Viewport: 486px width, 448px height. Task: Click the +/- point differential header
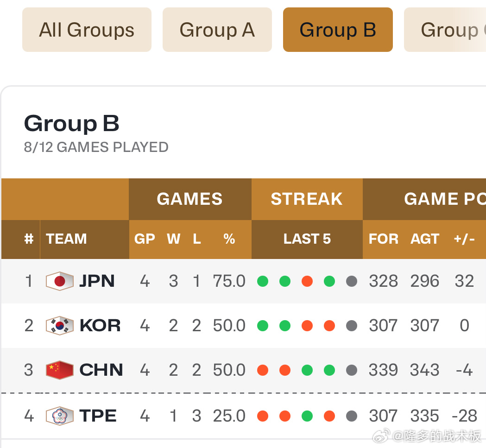click(x=464, y=239)
